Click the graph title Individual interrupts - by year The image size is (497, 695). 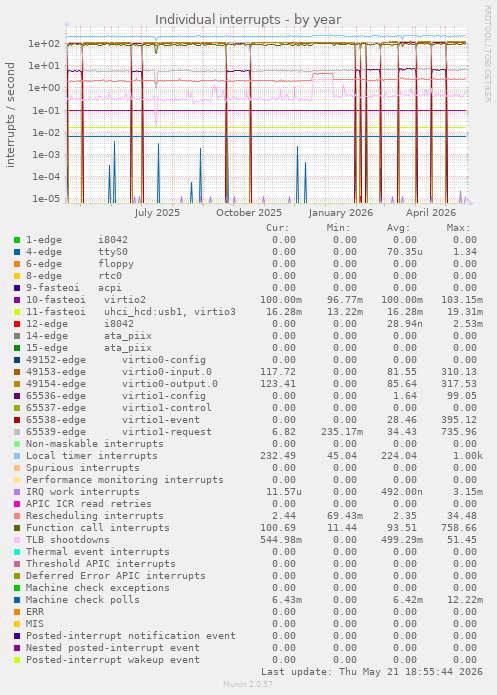(248, 20)
